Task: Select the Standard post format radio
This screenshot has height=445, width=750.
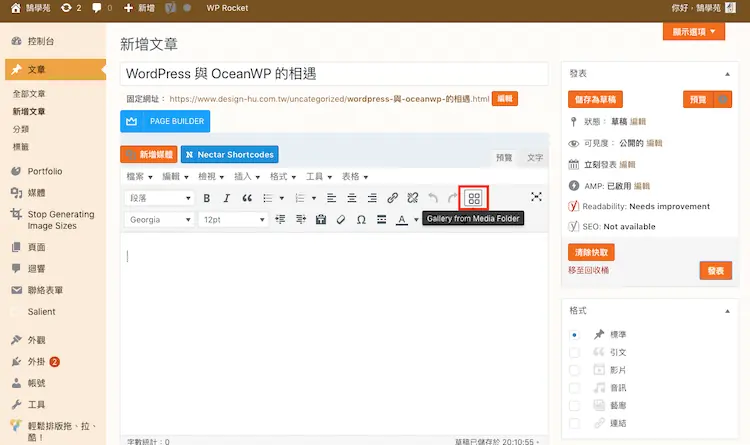Action: pyautogui.click(x=574, y=334)
